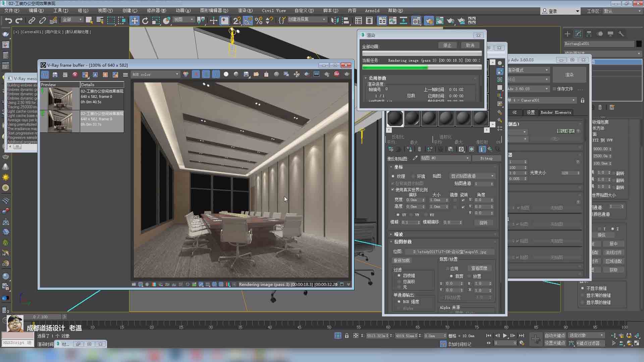The image size is (644, 362).
Task: Open the Utilities wrench panel icon
Action: pos(621,34)
